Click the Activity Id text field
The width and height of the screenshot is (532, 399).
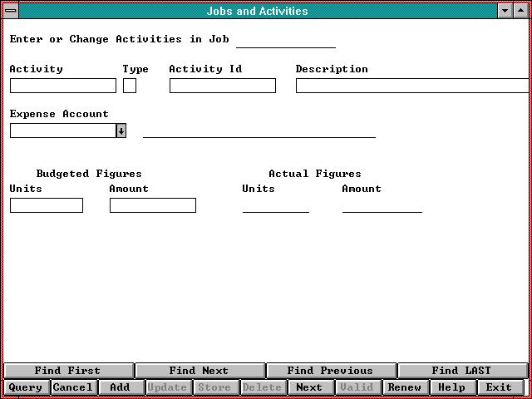tap(222, 86)
